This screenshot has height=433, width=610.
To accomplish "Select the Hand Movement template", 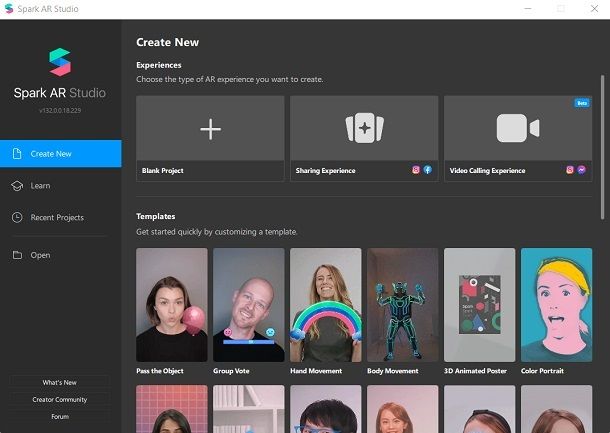I will (326, 305).
